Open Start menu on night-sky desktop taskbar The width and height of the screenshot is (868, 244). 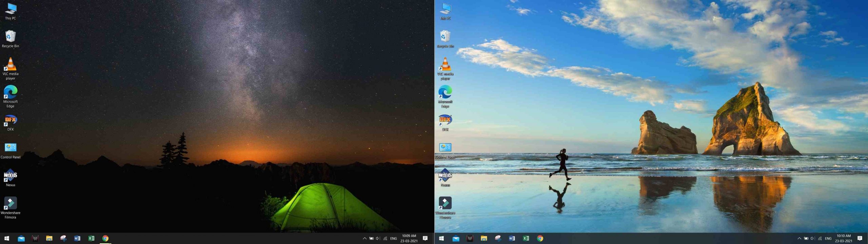(x=7, y=238)
